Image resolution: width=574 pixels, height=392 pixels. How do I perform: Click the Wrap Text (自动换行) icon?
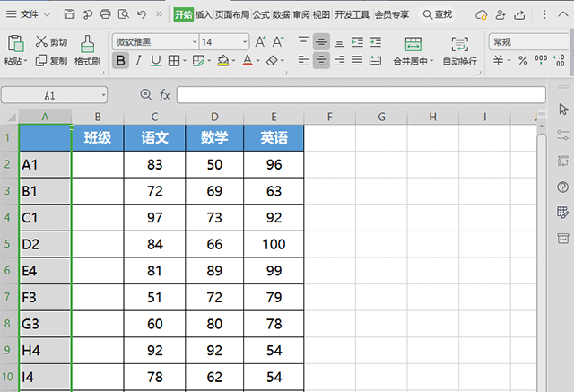(x=459, y=44)
